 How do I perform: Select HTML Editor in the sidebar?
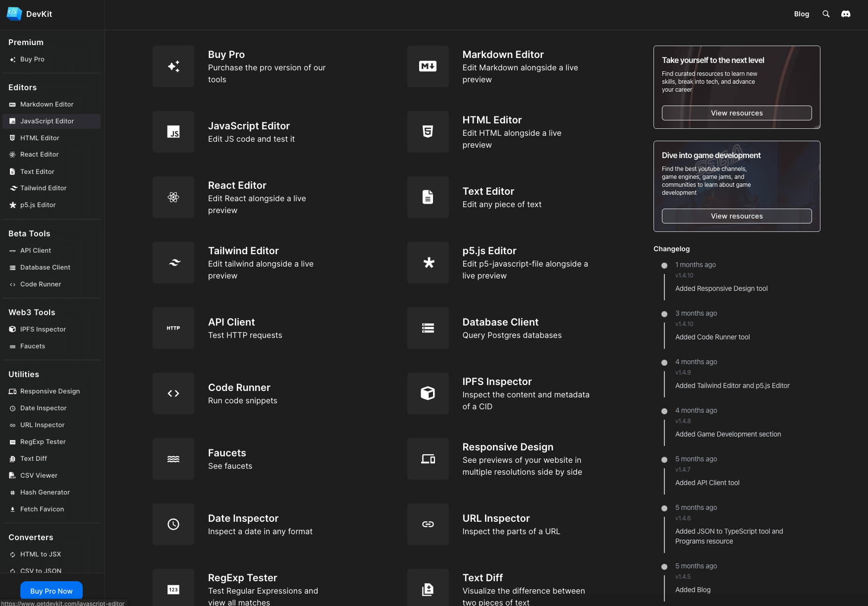52,138
